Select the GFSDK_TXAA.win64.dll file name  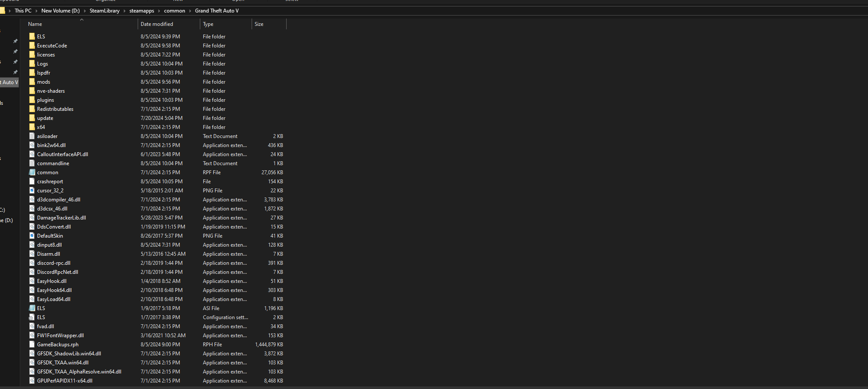(63, 362)
